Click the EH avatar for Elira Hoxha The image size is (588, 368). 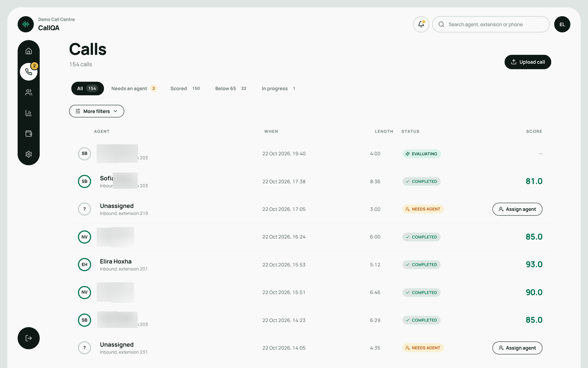pos(85,265)
